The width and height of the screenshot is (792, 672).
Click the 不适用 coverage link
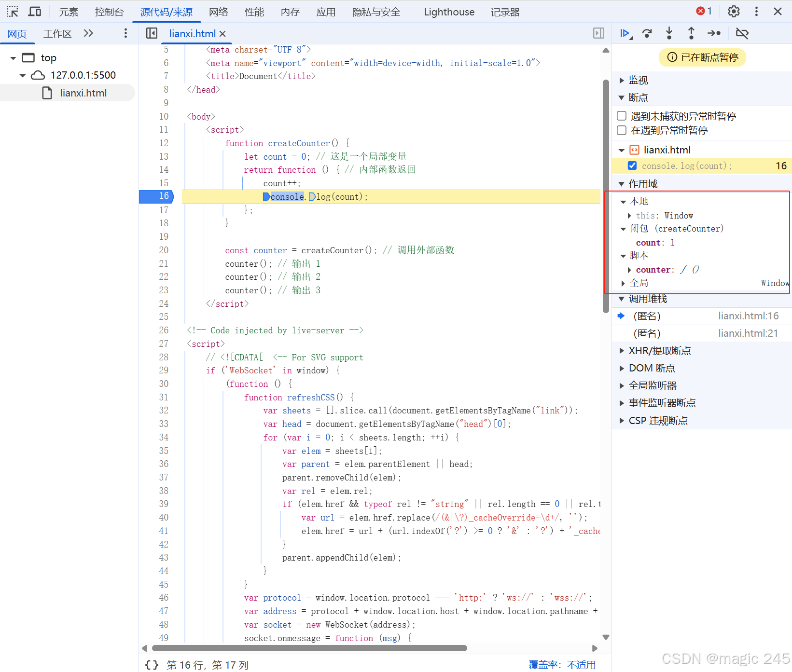581,665
